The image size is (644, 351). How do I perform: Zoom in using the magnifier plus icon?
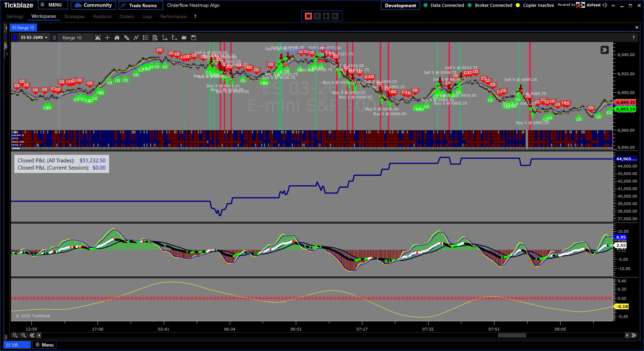pos(24,335)
